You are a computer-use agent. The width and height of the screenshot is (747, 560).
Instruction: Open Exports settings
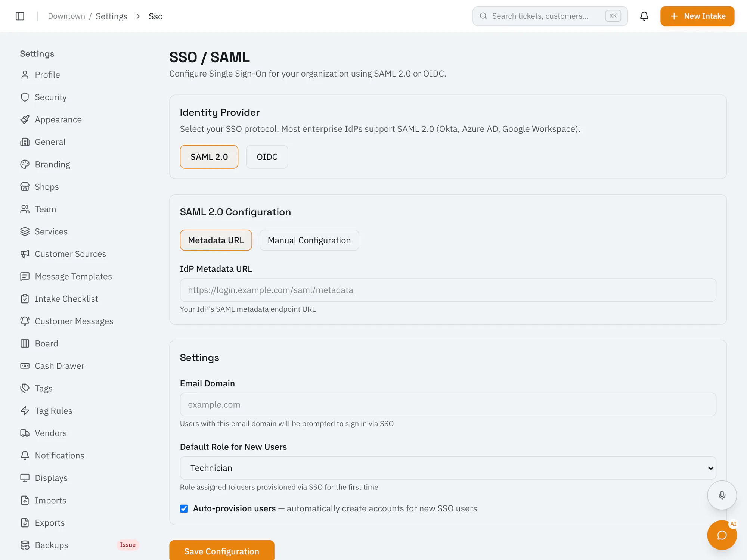(80, 523)
